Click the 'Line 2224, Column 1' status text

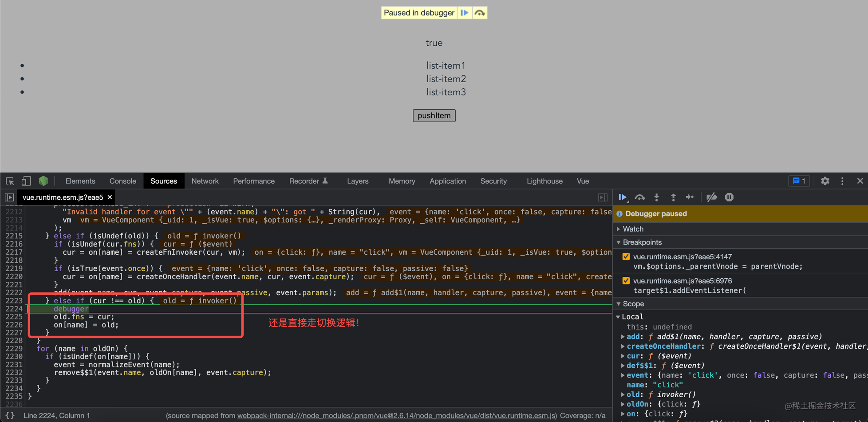[x=56, y=416]
